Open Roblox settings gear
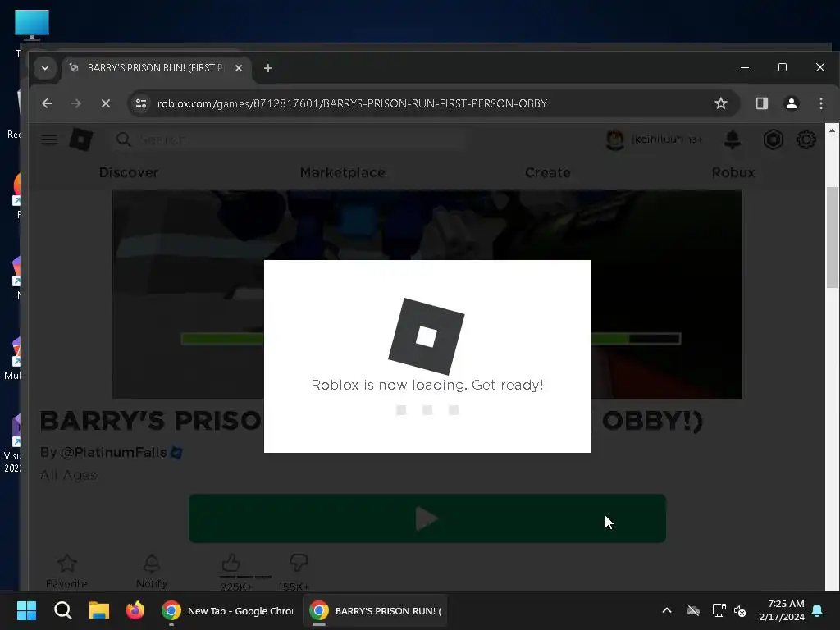Image resolution: width=840 pixels, height=630 pixels. pyautogui.click(x=806, y=139)
